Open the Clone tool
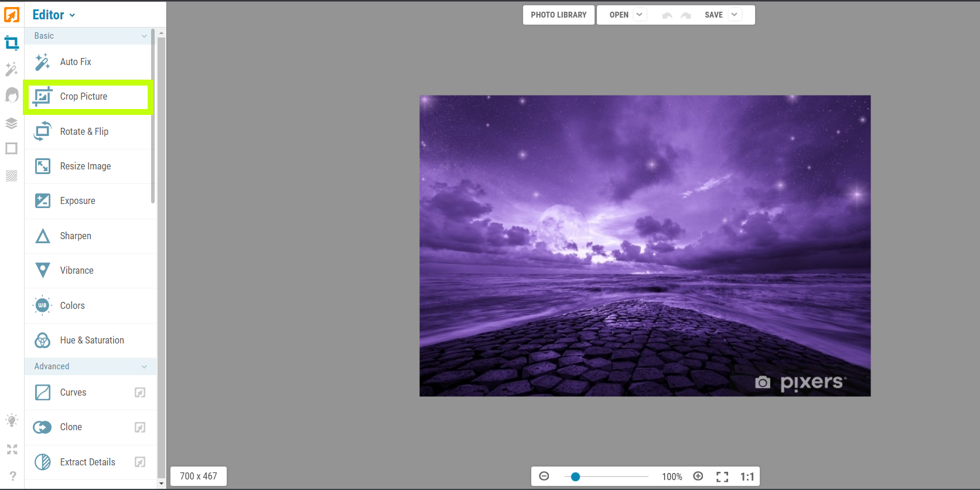Screen dimensions: 980x490 pos(90,427)
